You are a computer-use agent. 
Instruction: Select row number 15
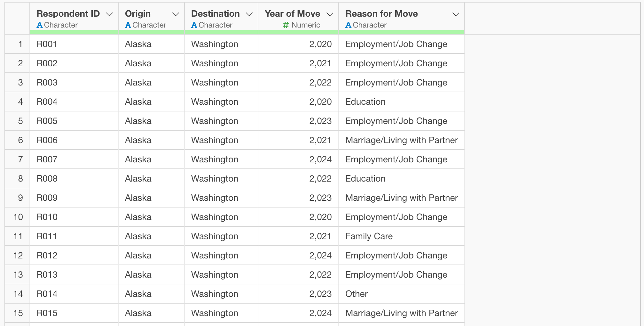click(x=18, y=313)
